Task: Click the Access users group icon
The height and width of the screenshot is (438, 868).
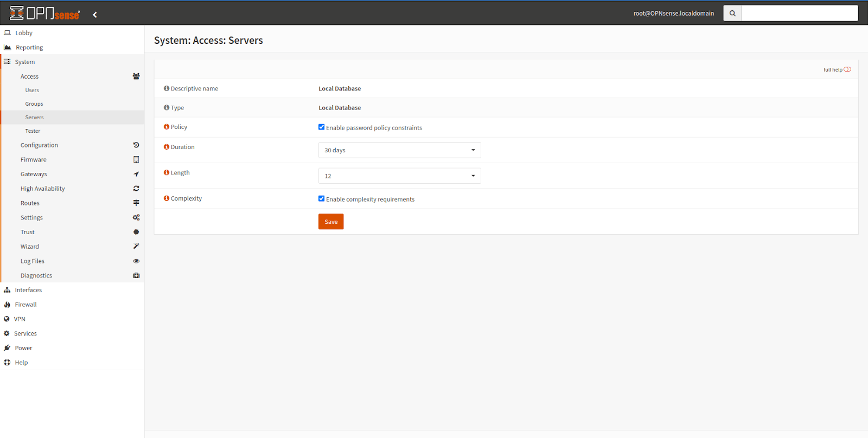Action: coord(136,76)
